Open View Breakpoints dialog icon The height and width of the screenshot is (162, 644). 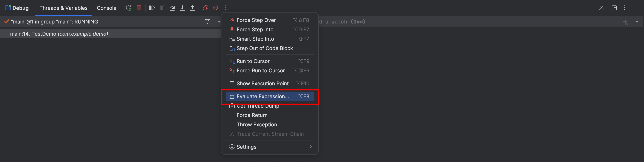point(205,8)
